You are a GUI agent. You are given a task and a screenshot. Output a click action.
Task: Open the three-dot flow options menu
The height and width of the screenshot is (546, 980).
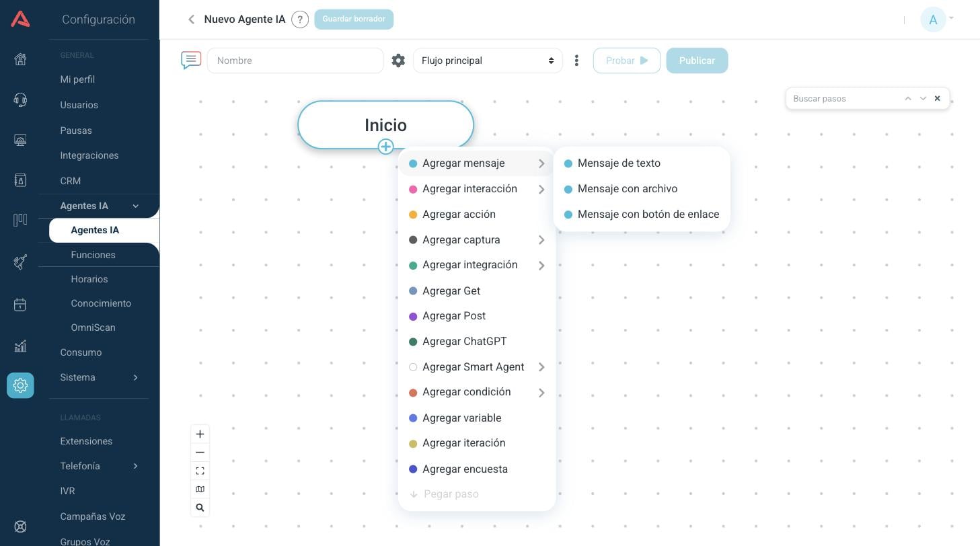[576, 61]
